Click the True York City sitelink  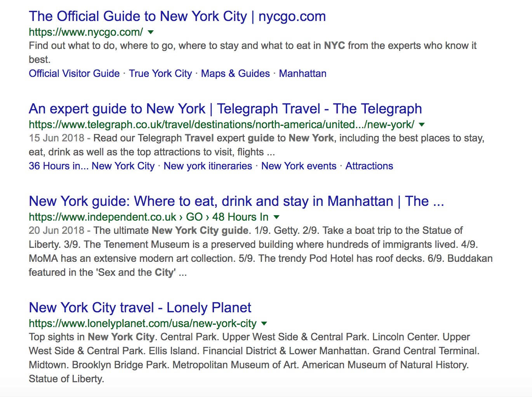click(160, 73)
